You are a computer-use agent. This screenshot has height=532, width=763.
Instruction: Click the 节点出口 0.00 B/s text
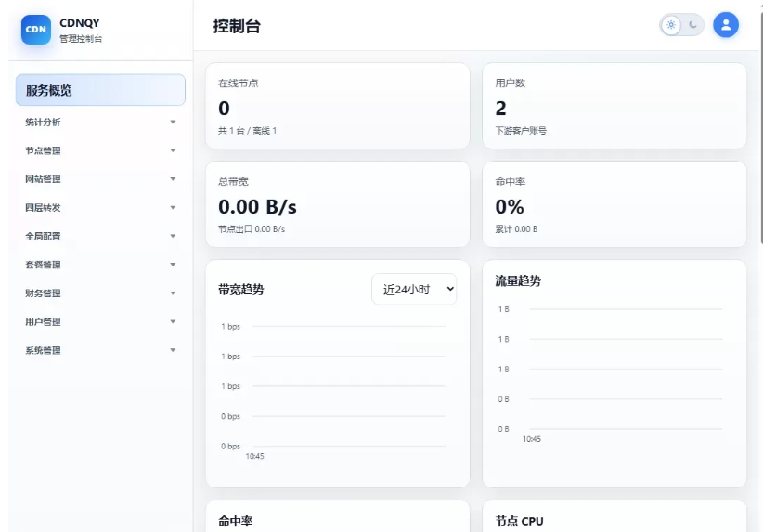pos(252,229)
